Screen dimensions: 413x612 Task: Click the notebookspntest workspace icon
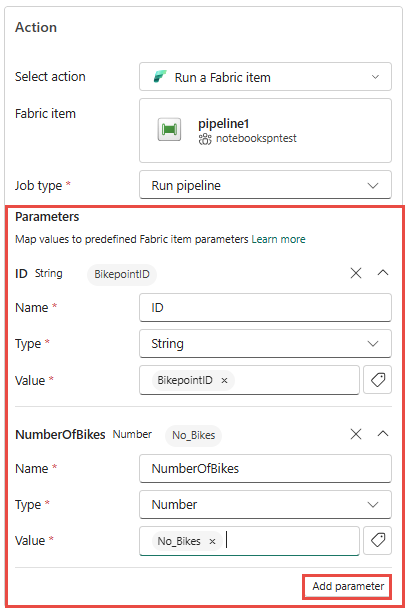[x=205, y=139]
